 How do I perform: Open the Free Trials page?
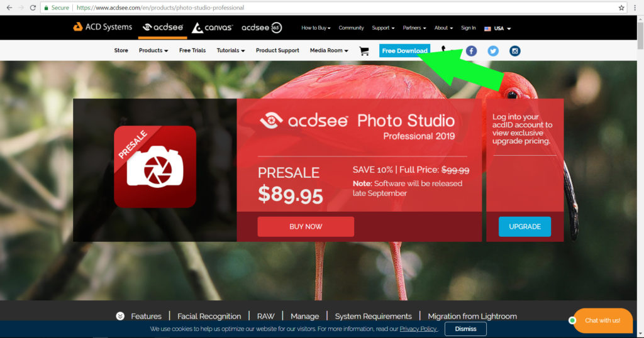pos(192,50)
